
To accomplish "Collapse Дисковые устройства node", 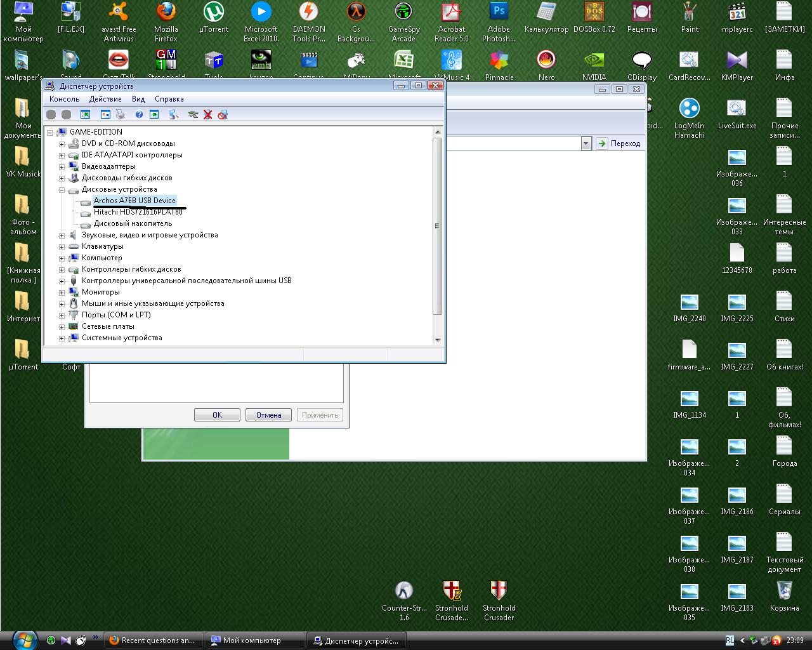I will (62, 189).
